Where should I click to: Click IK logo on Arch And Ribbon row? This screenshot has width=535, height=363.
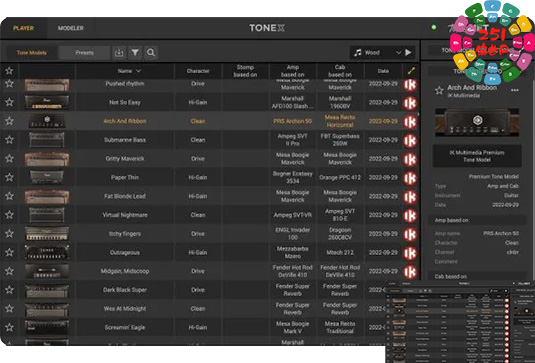click(410, 122)
